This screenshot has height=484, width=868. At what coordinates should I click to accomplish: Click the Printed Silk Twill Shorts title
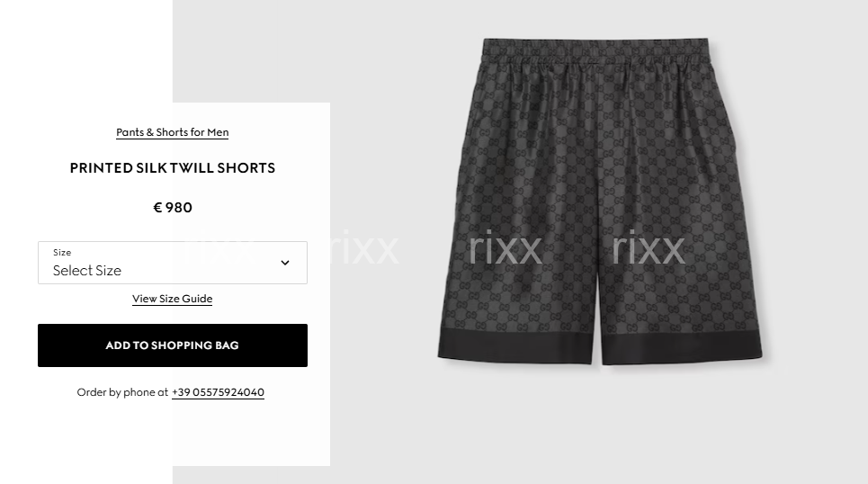coord(173,168)
